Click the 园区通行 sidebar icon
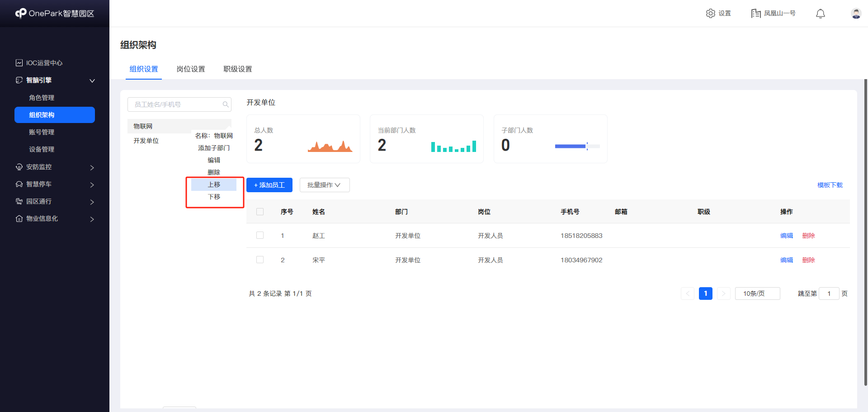Screen dimensions: 868x412 19,201
